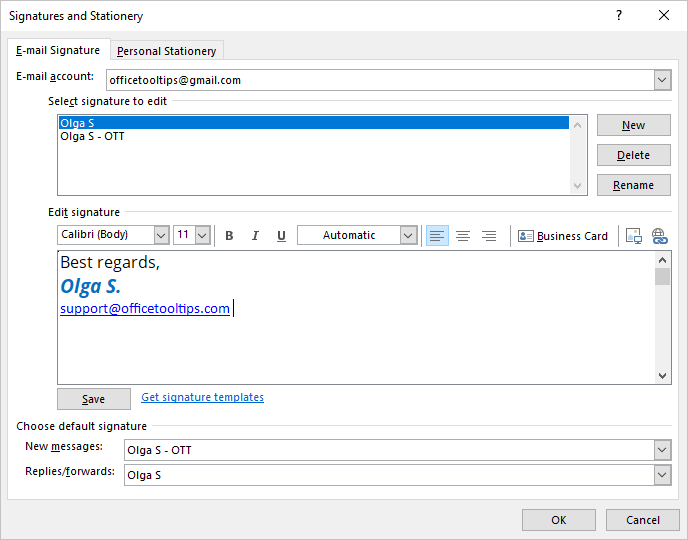The image size is (688, 540).
Task: Click the signature editor scroll-up arrow
Action: (663, 260)
